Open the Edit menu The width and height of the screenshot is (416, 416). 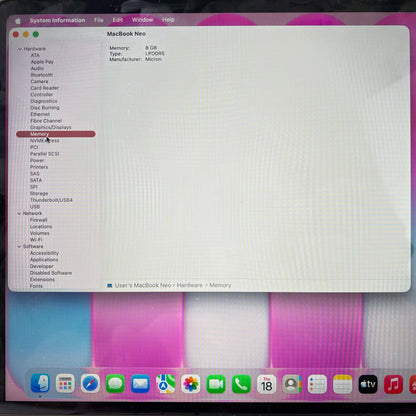118,20
